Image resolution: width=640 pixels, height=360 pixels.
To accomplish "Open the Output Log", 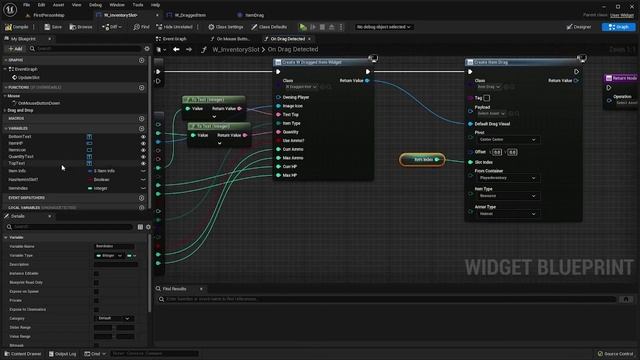I will pyautogui.click(x=62, y=354).
